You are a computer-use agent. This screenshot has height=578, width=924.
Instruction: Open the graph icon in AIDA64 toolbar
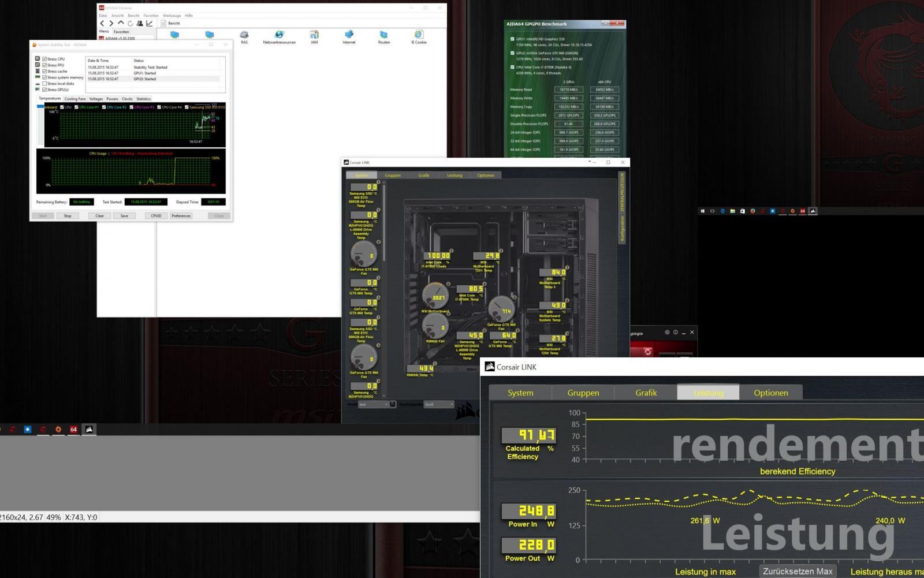click(x=150, y=23)
